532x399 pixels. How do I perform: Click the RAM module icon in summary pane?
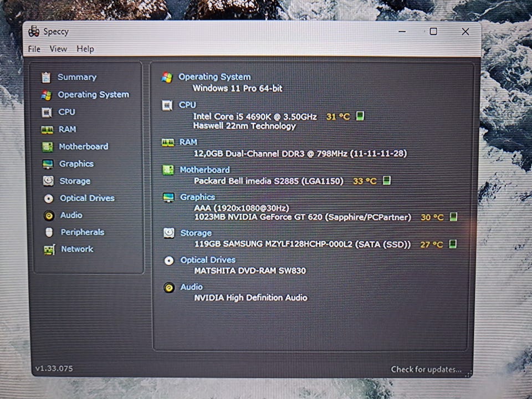167,142
